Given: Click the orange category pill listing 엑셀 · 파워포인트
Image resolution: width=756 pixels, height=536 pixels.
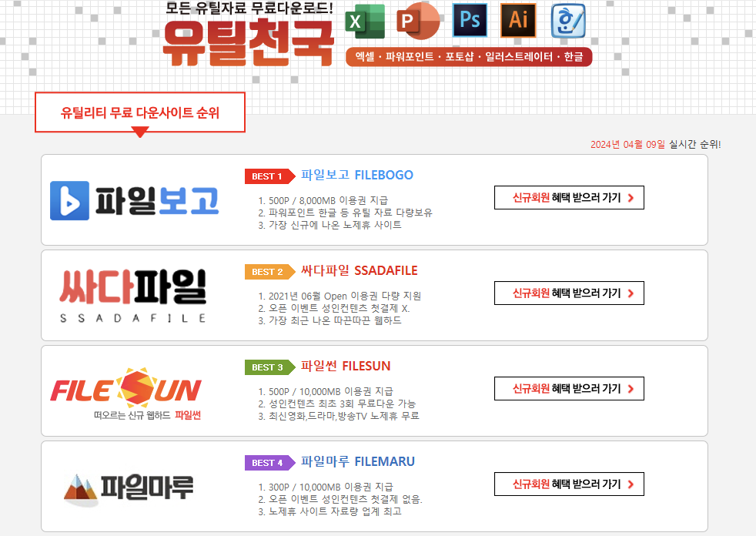Looking at the screenshot, I should [469, 57].
